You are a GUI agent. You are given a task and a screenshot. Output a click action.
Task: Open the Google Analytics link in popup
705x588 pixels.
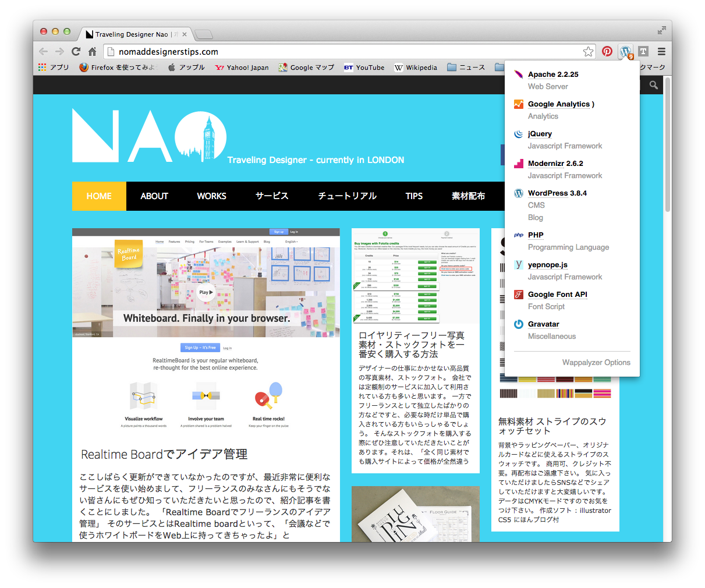pyautogui.click(x=559, y=104)
